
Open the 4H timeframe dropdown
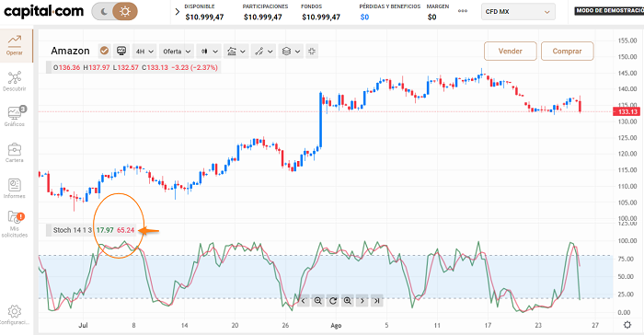tap(144, 52)
